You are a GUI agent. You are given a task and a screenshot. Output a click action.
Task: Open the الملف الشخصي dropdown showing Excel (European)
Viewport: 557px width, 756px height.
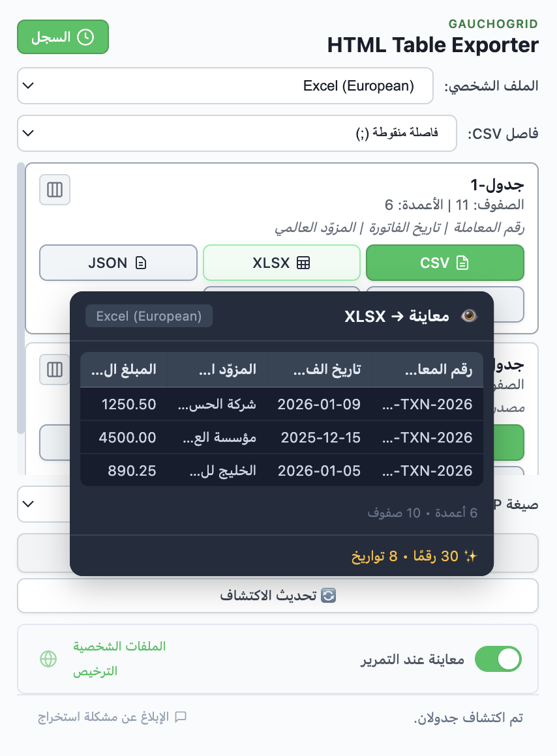pos(225,85)
